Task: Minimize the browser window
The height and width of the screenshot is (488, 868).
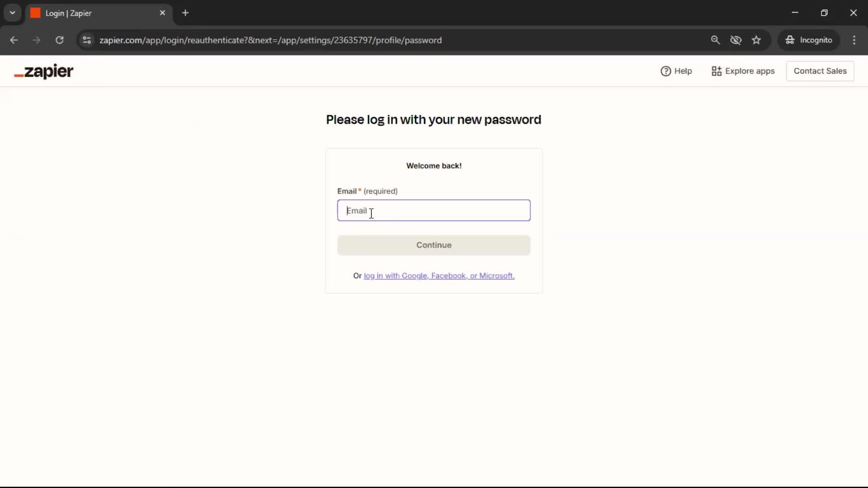Action: click(795, 13)
